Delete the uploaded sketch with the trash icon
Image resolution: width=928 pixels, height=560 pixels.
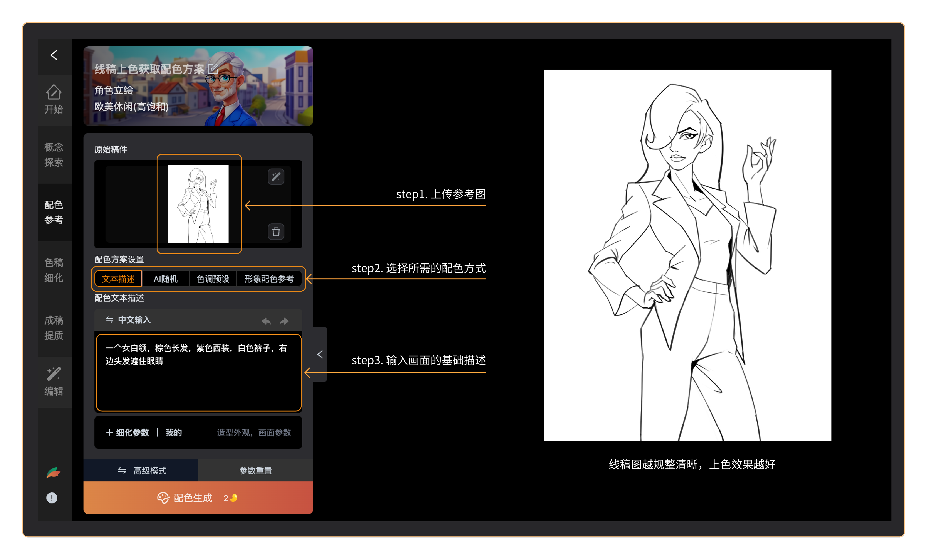pyautogui.click(x=276, y=232)
